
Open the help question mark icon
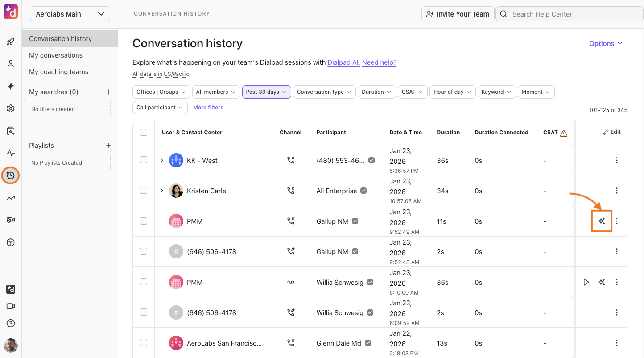coord(11,323)
